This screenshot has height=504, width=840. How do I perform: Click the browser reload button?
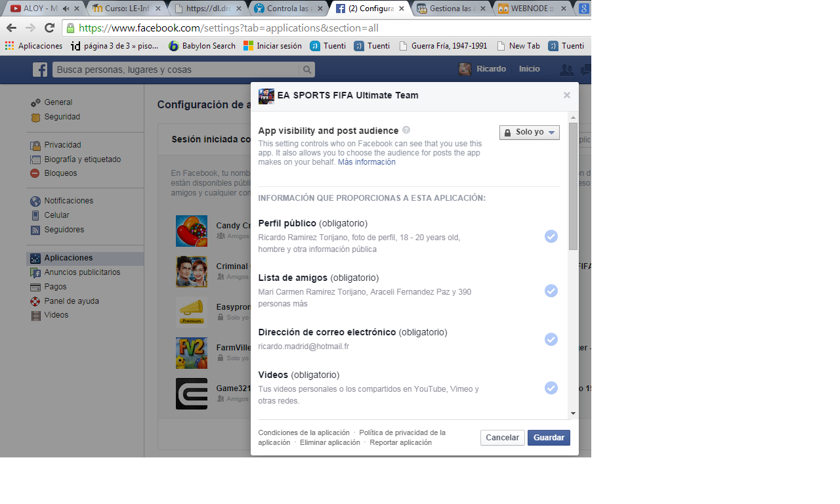[x=49, y=28]
